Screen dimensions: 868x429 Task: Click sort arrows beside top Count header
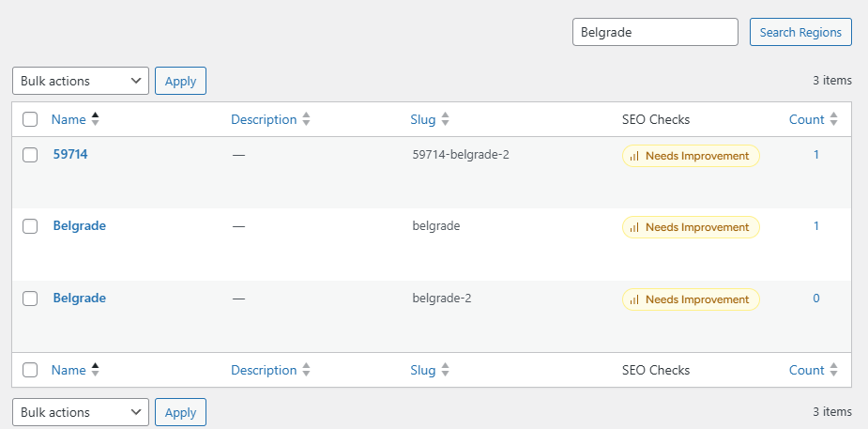[833, 119]
